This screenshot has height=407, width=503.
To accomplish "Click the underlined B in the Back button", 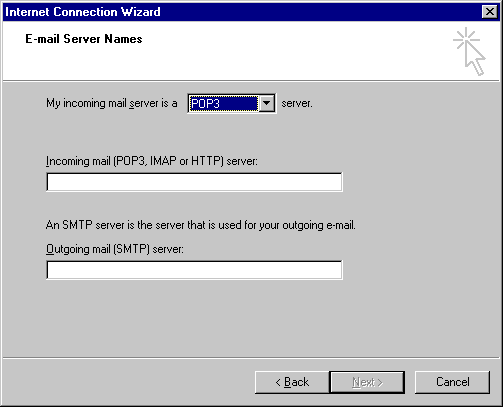I will click(x=288, y=382).
